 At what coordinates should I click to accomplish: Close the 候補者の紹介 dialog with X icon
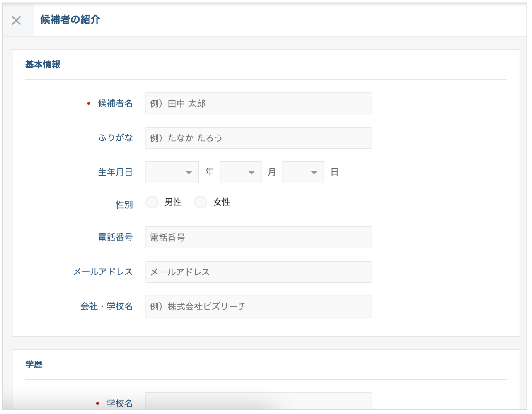click(x=17, y=20)
